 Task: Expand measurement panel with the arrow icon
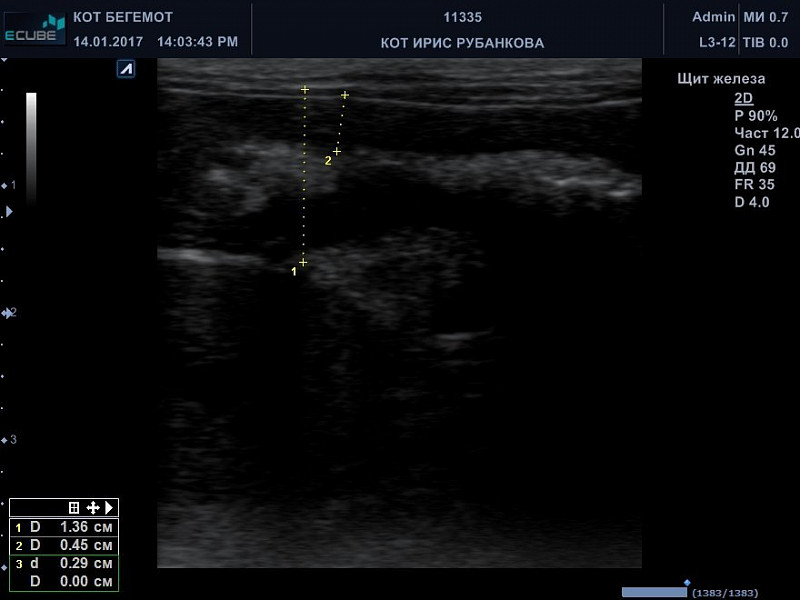pos(109,508)
